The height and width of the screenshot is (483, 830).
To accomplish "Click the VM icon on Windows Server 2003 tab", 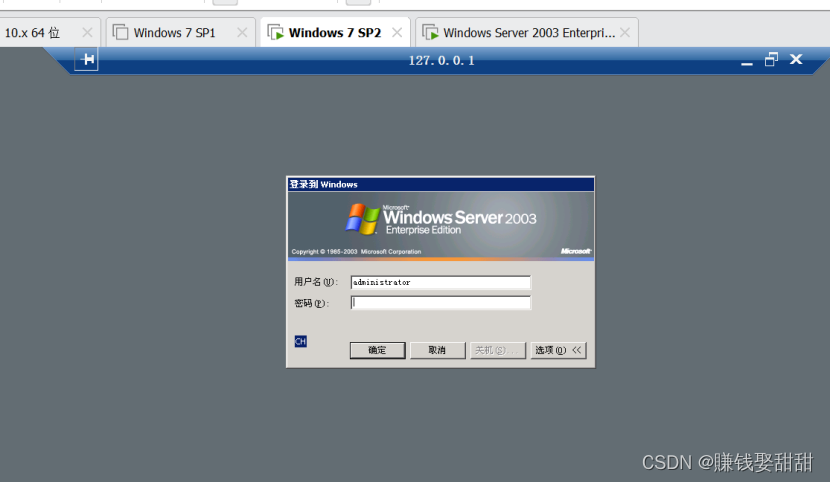I will click(x=430, y=33).
